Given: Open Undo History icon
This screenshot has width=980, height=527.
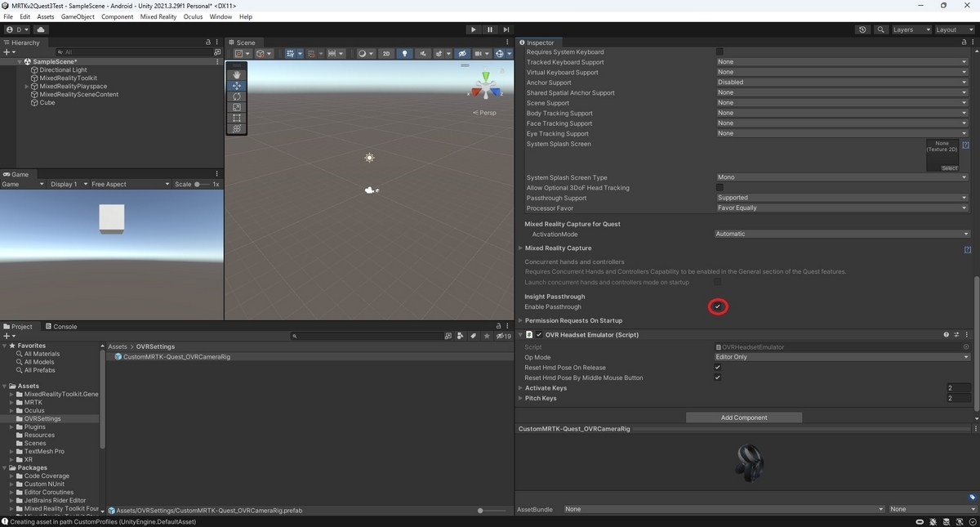Looking at the screenshot, I should point(863,29).
